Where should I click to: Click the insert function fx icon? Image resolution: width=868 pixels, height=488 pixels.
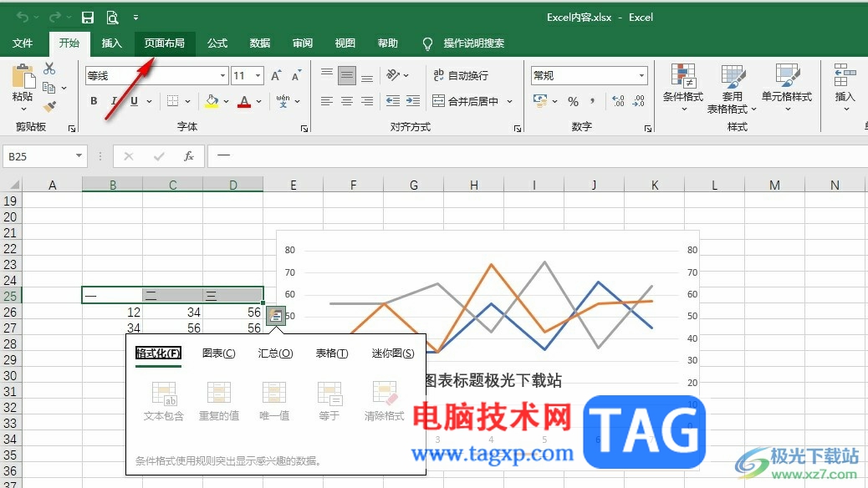[x=189, y=156]
